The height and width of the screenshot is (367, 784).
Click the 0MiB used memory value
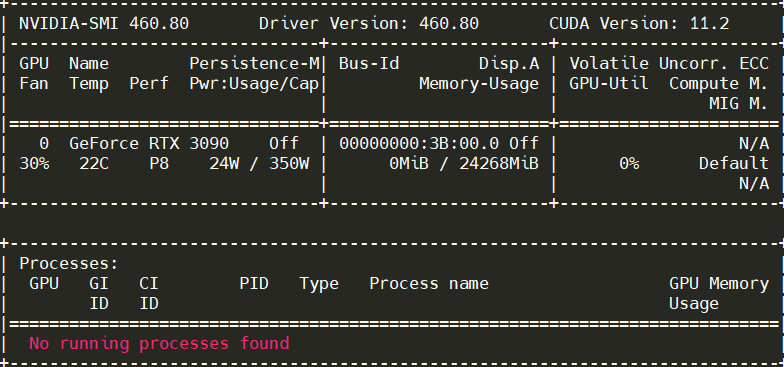409,164
